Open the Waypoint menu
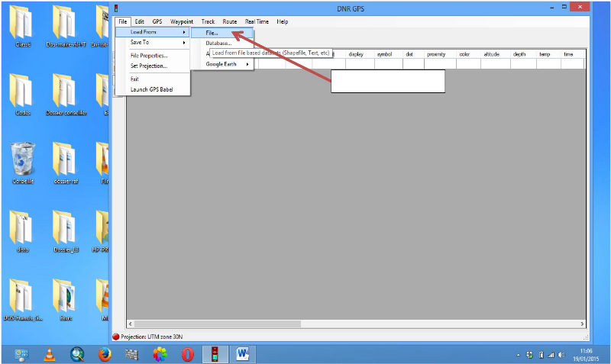Image resolution: width=611 pixels, height=364 pixels. click(x=182, y=21)
